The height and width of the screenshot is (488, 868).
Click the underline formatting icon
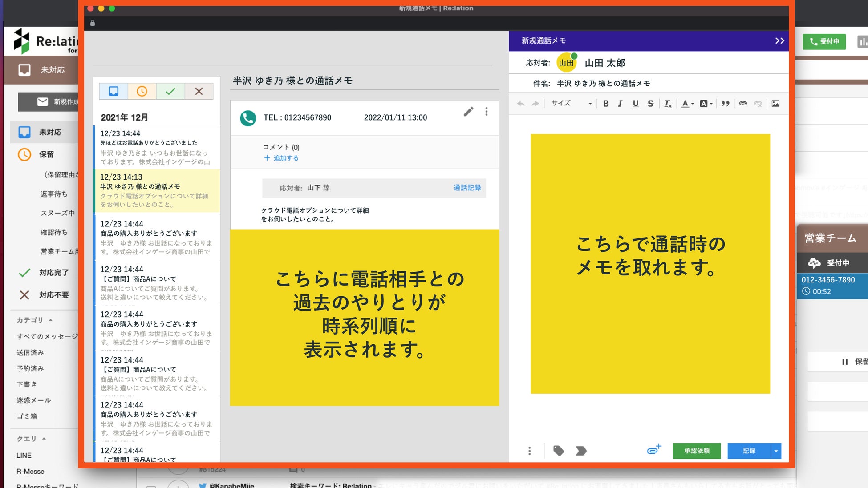coord(635,104)
